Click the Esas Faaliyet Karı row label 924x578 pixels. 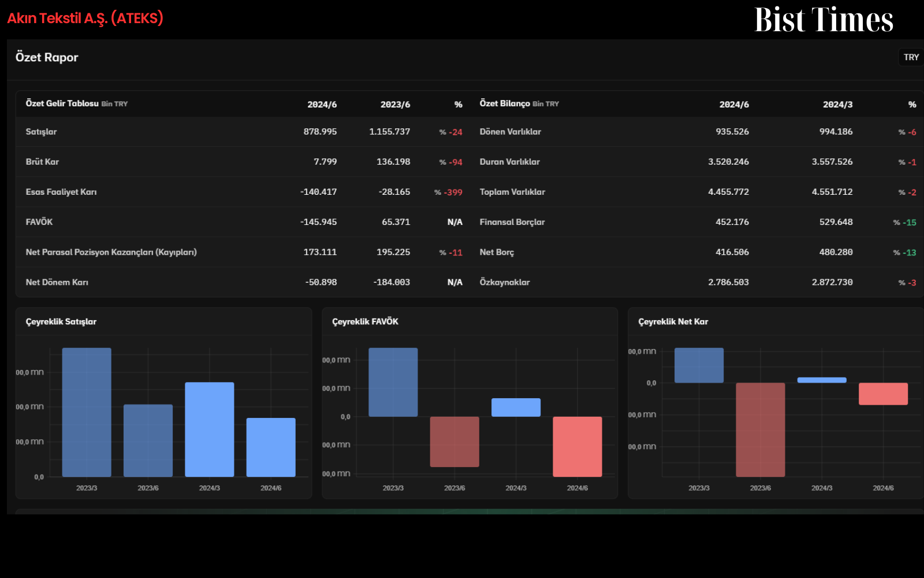coord(61,192)
